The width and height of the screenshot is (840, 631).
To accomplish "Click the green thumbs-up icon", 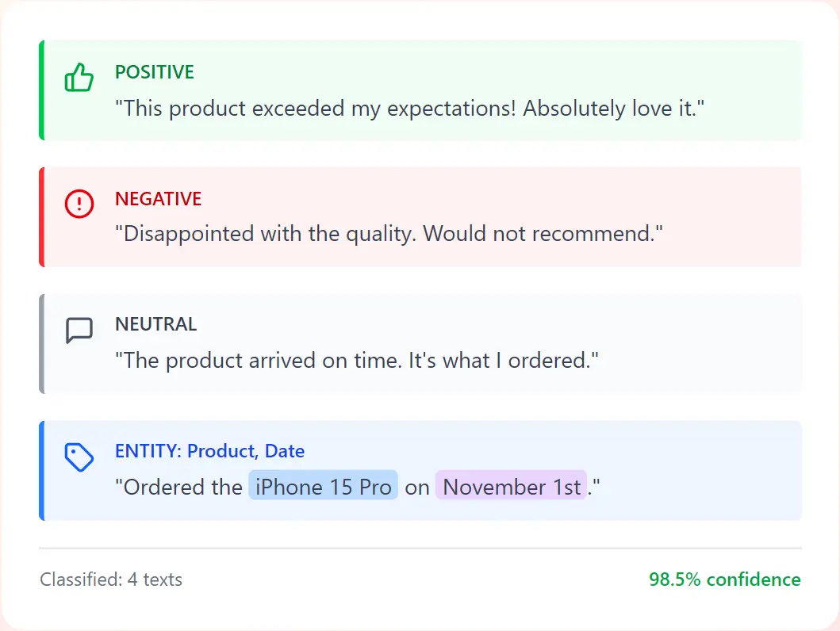I will (79, 77).
